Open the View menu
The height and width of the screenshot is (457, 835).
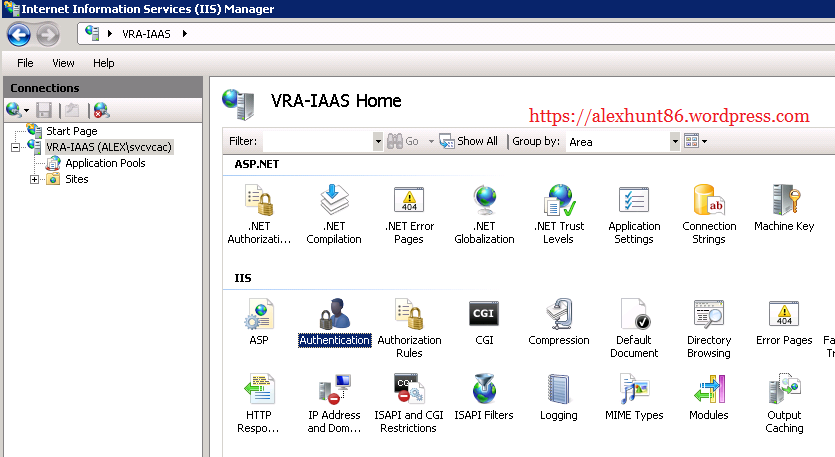click(x=63, y=63)
